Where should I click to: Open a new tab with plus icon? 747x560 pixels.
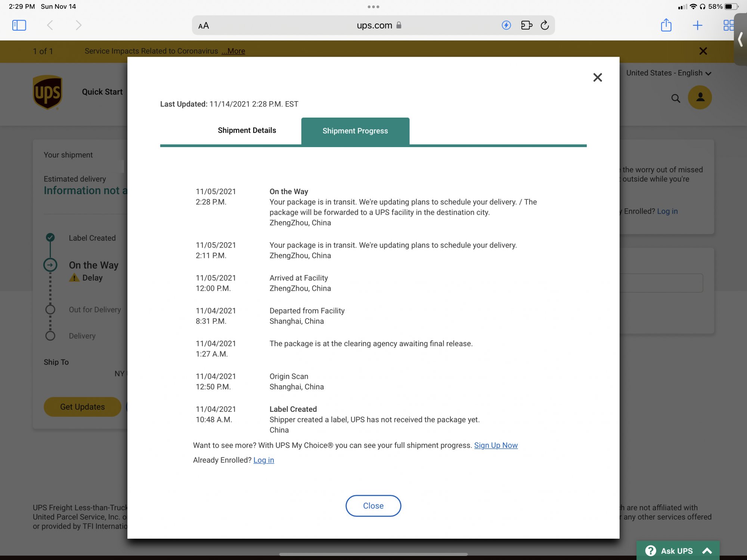pyautogui.click(x=697, y=25)
